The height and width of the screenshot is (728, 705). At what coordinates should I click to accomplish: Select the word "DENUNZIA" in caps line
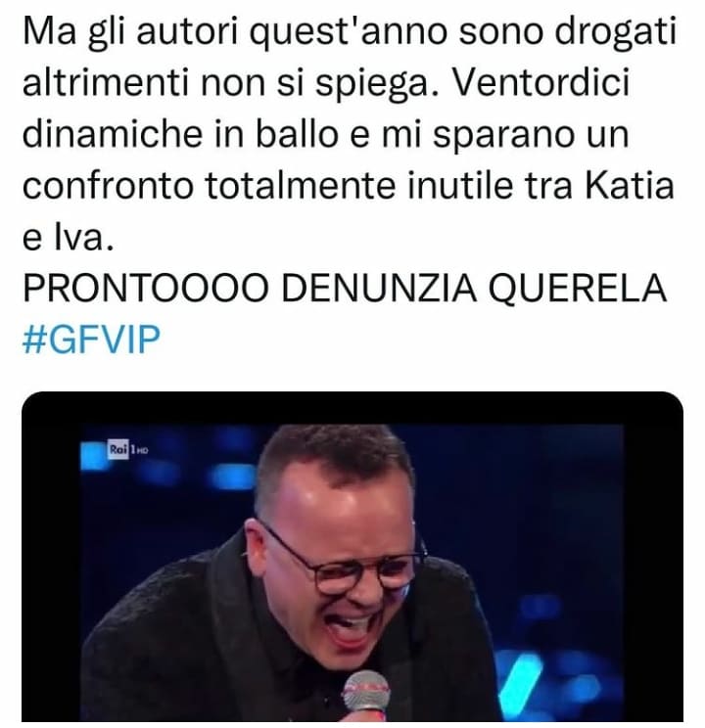[379, 288]
